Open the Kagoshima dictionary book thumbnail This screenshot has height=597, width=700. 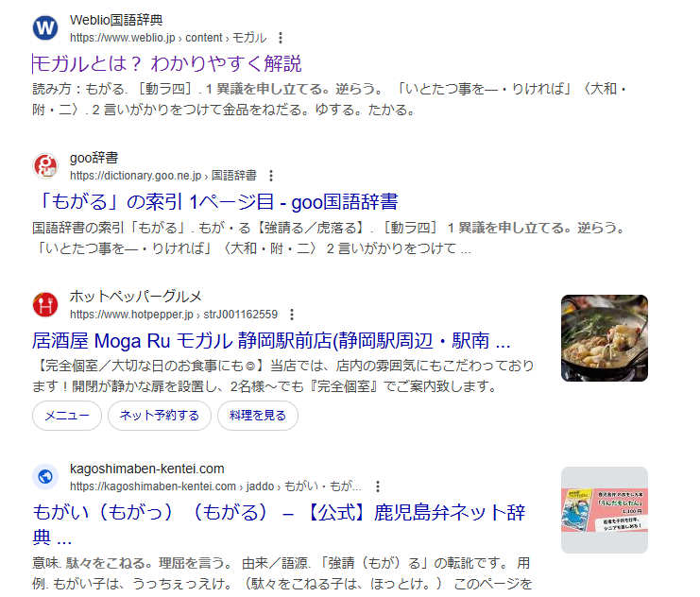(x=605, y=510)
